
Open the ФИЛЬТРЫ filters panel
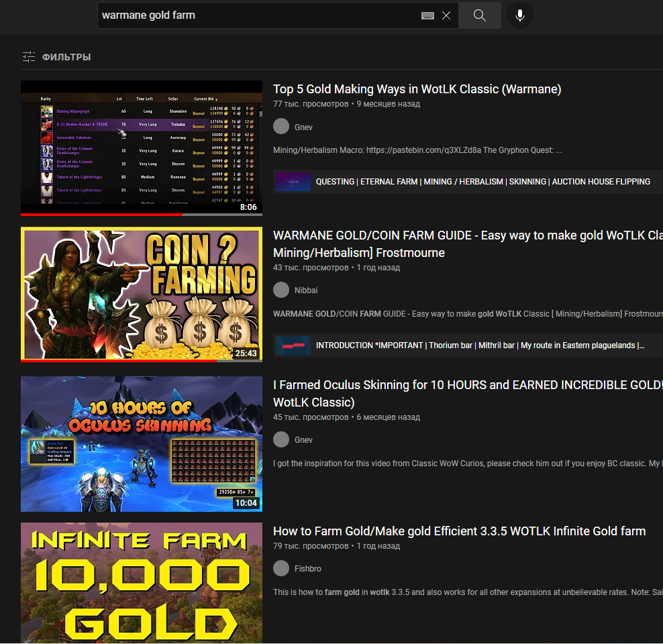[x=56, y=57]
